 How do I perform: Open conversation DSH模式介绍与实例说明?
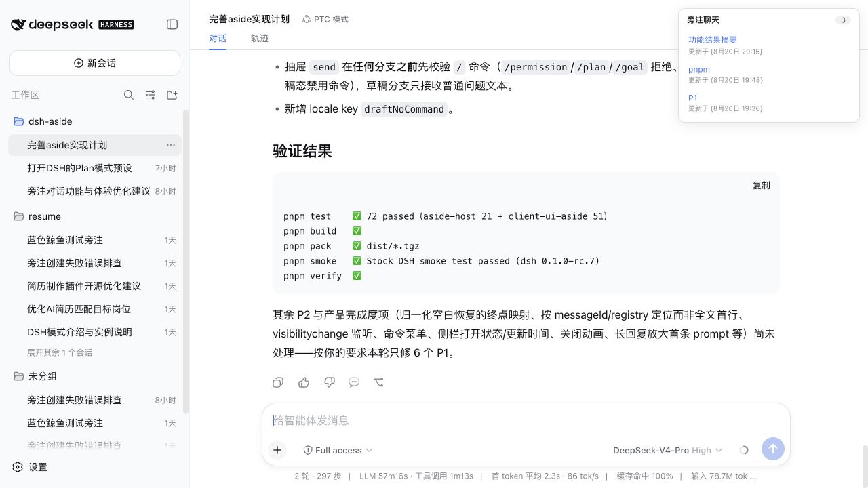pyautogui.click(x=95, y=332)
